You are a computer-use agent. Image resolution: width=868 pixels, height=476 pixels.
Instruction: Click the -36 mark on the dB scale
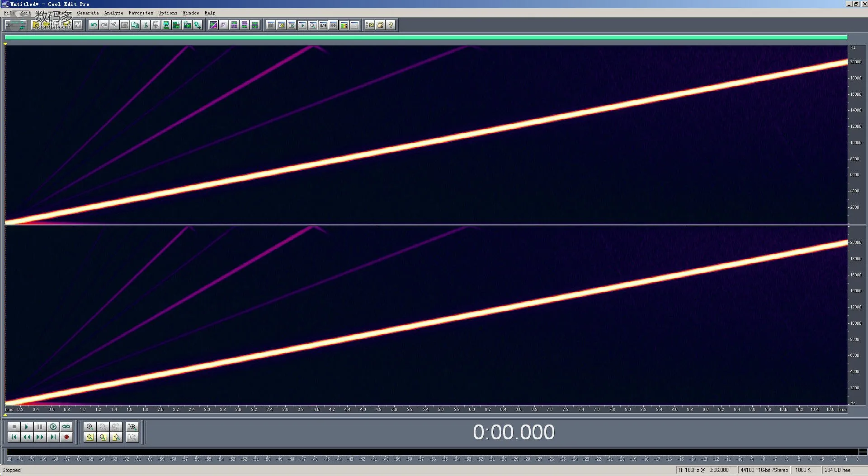coord(433,459)
